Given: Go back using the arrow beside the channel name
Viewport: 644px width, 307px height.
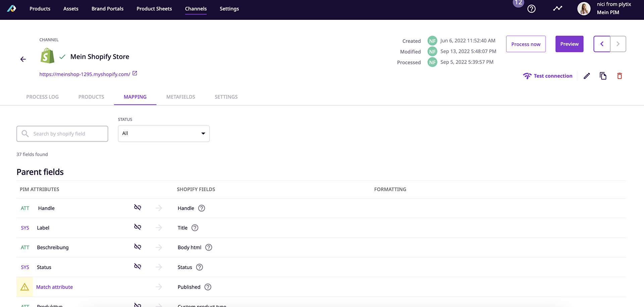Looking at the screenshot, I should click(x=23, y=59).
